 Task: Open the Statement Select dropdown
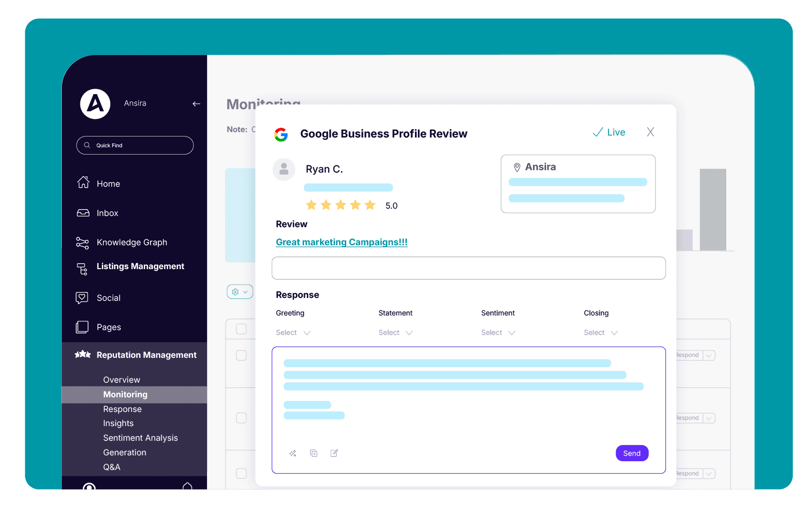click(x=396, y=333)
